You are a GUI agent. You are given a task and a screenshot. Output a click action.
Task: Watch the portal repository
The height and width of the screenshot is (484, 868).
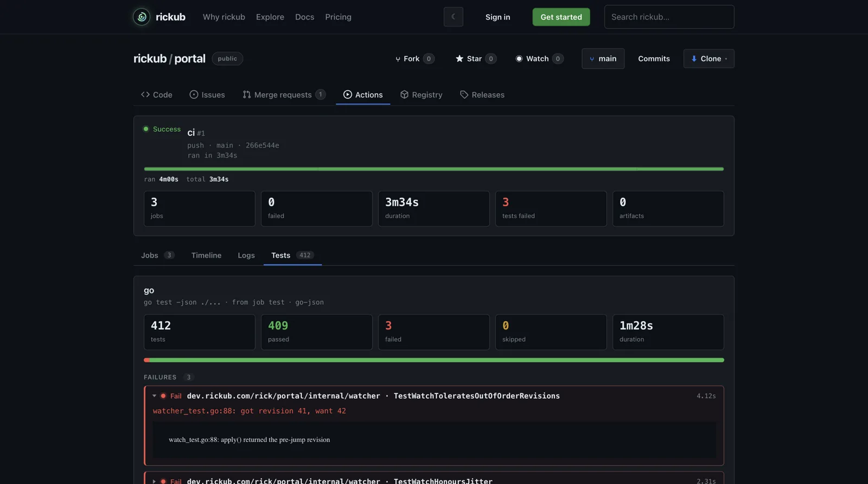point(539,59)
